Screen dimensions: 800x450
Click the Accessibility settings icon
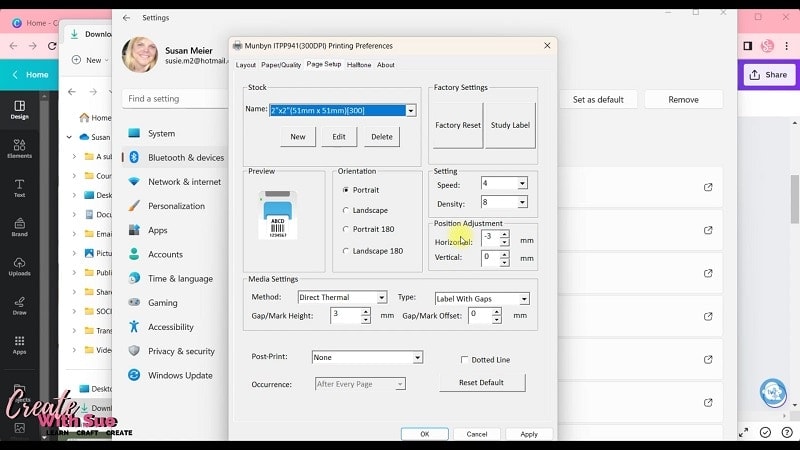click(x=134, y=327)
